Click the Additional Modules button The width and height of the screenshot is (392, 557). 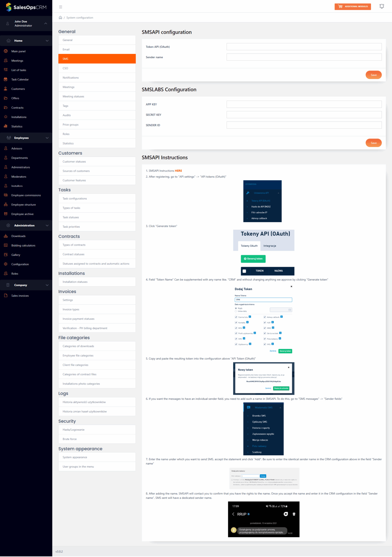(x=353, y=7)
